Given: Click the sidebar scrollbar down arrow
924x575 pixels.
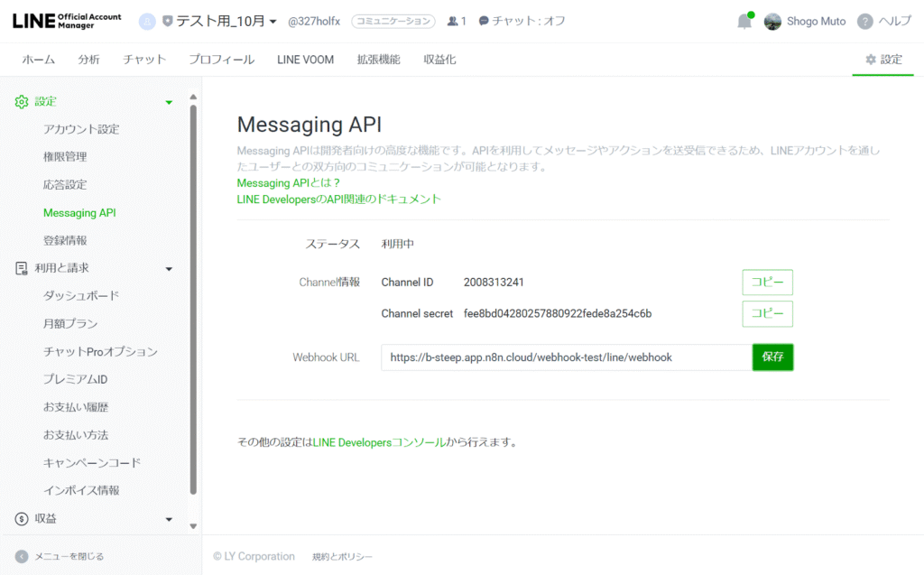Looking at the screenshot, I should coord(193,525).
